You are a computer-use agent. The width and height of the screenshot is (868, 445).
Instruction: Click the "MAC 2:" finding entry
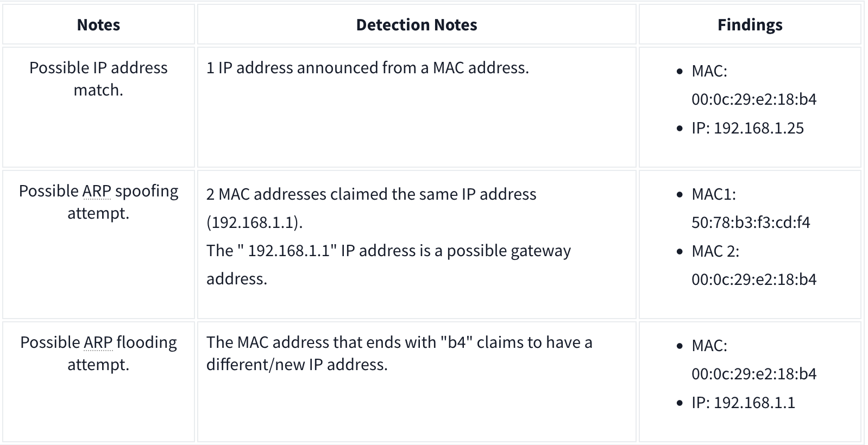pos(715,251)
